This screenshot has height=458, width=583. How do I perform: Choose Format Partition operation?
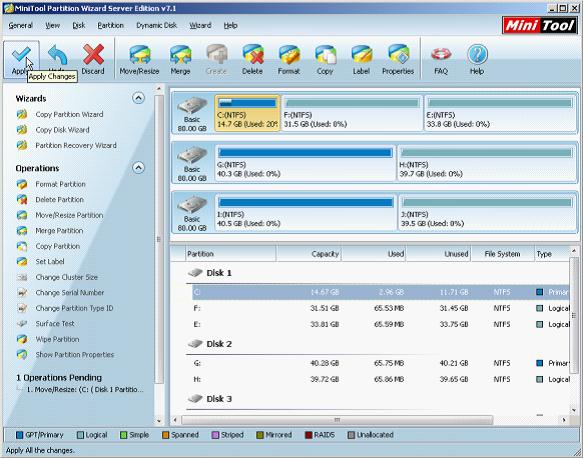(x=60, y=184)
